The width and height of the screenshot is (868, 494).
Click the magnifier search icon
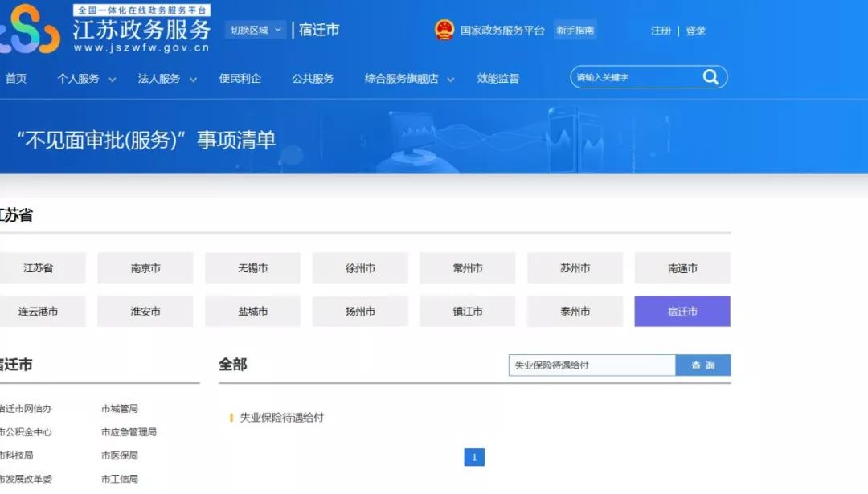[710, 77]
